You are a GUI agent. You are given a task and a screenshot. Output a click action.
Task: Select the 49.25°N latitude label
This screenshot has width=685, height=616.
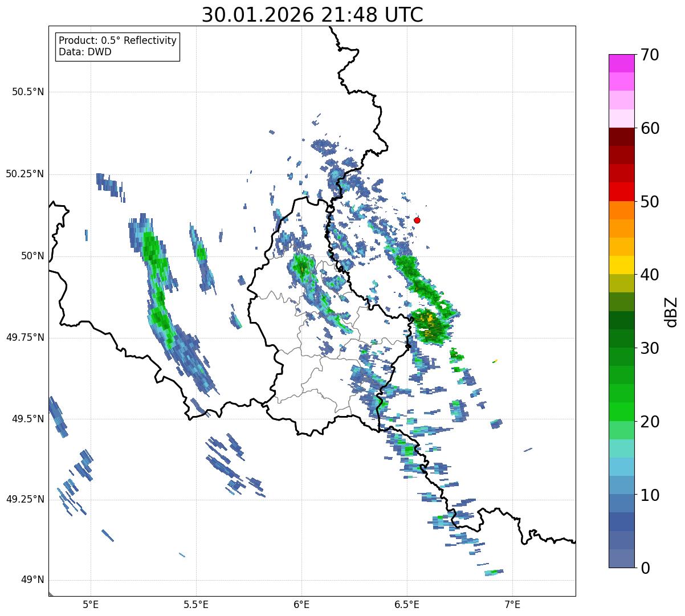click(x=25, y=499)
